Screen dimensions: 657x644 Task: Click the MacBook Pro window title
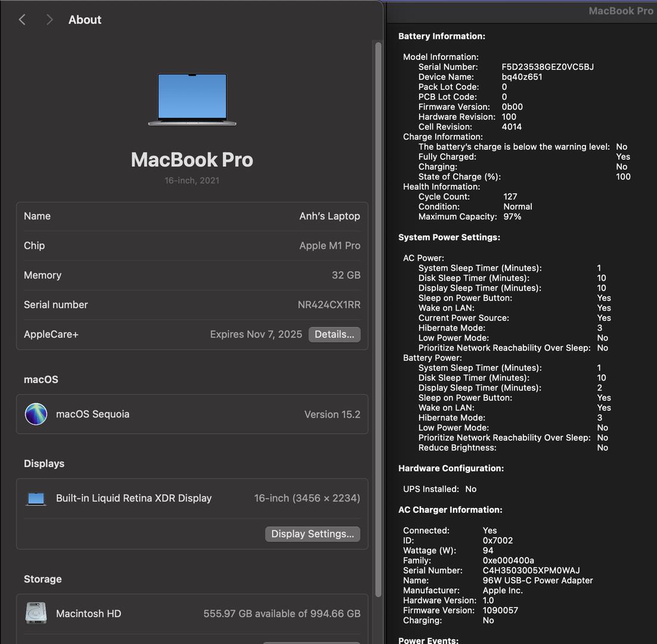tap(620, 11)
